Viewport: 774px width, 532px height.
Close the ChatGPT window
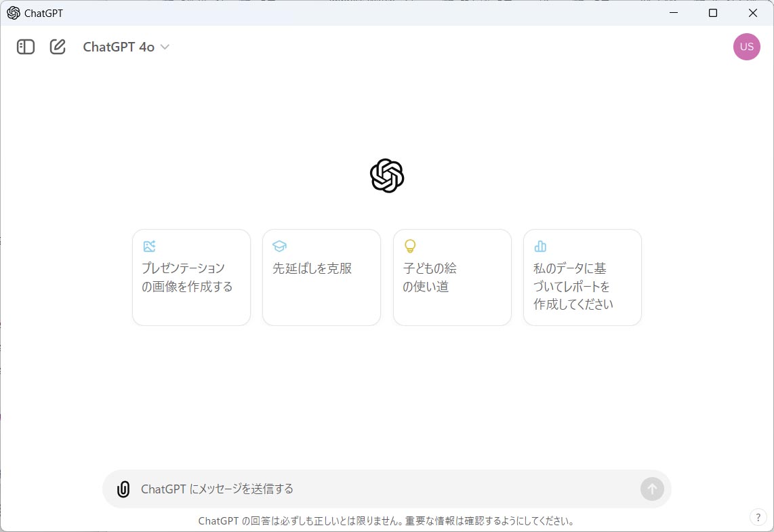753,13
